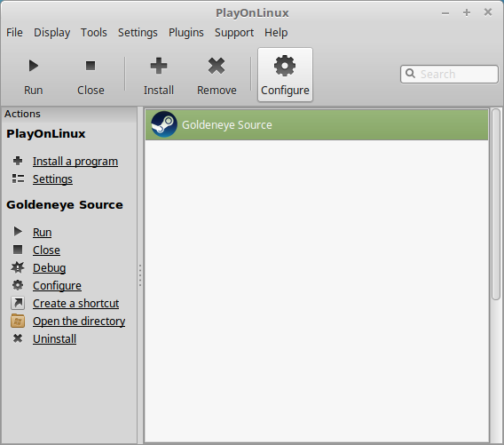
Task: Click the Close stop icon in toolbar
Action: pyautogui.click(x=91, y=66)
